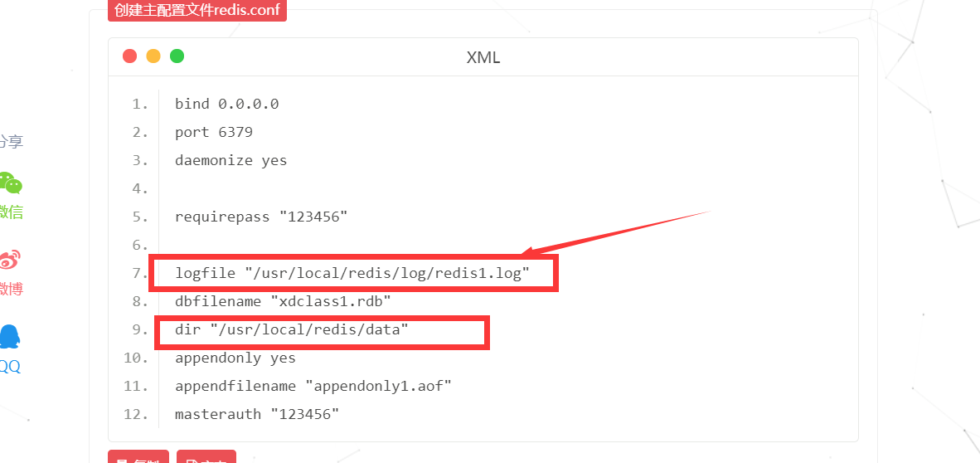This screenshot has height=463, width=980.
Task: Click the 创建主配置文件redis.conf red heading tag
Action: click(x=196, y=11)
